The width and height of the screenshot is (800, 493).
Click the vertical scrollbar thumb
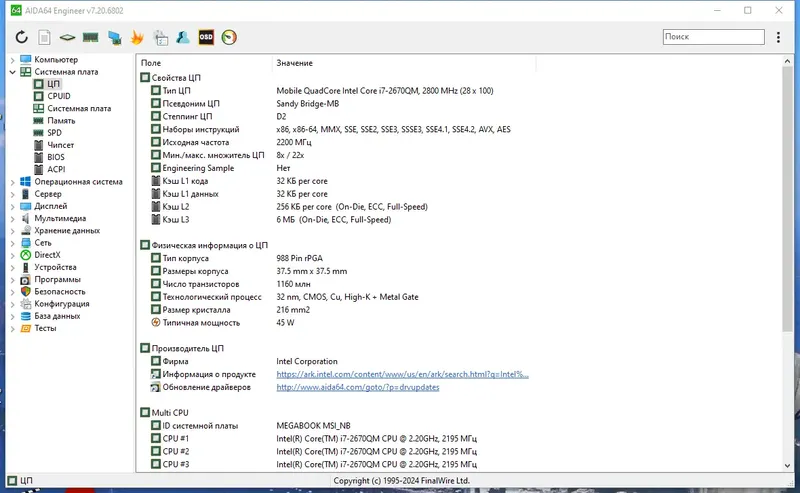787,199
